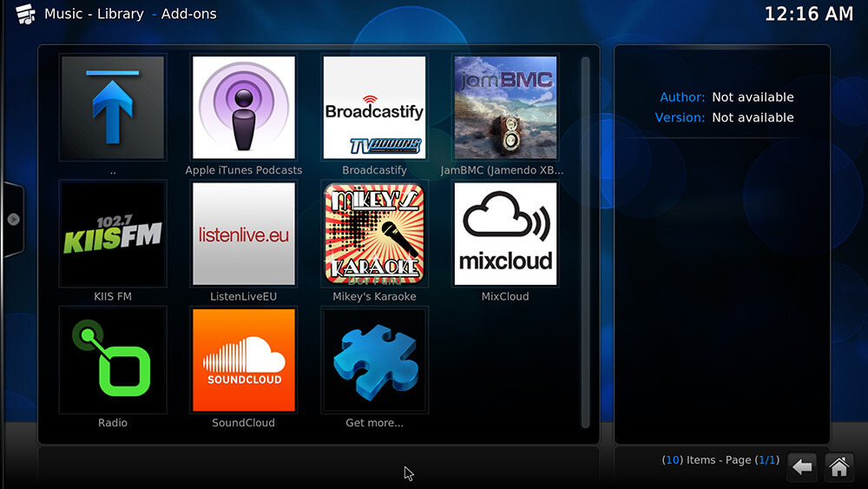Open the SoundCloud add-on
This screenshot has width=868, height=489.
pyautogui.click(x=243, y=360)
